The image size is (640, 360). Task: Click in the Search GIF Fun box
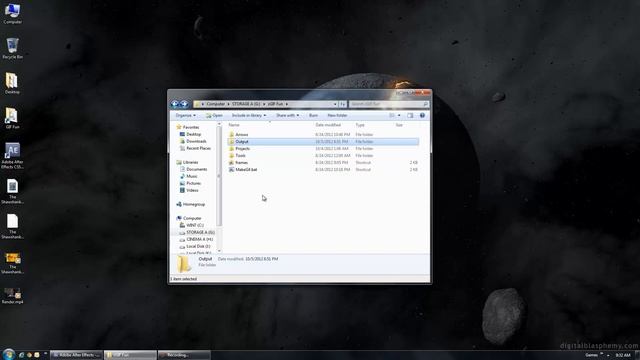pyautogui.click(x=389, y=104)
